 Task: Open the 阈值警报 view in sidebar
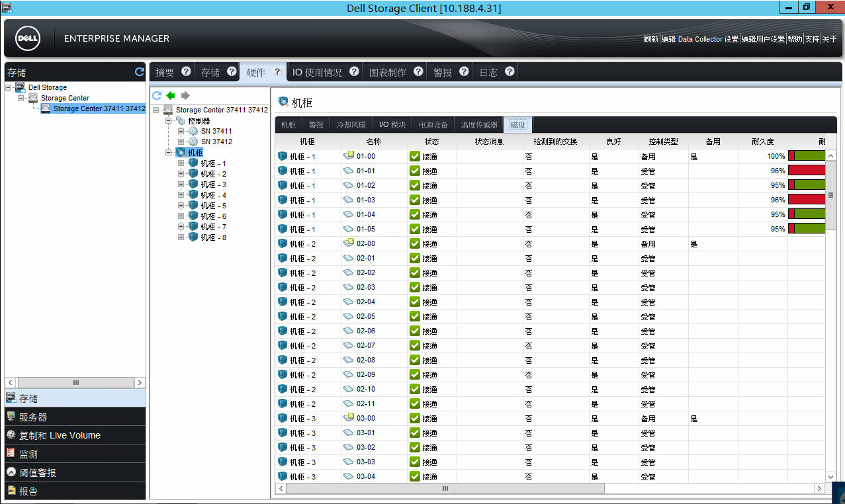(75, 472)
